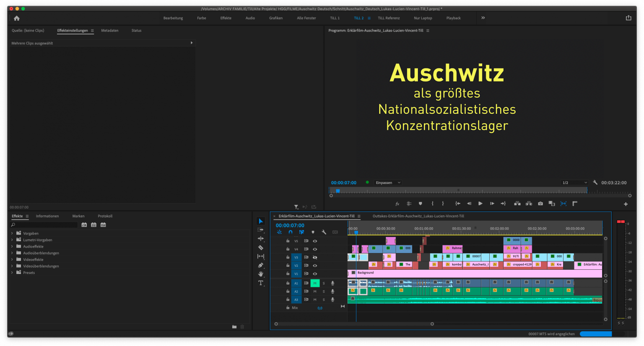The width and height of the screenshot is (644, 346).
Task: Toggle V3 track visibility eye
Action: tap(315, 257)
